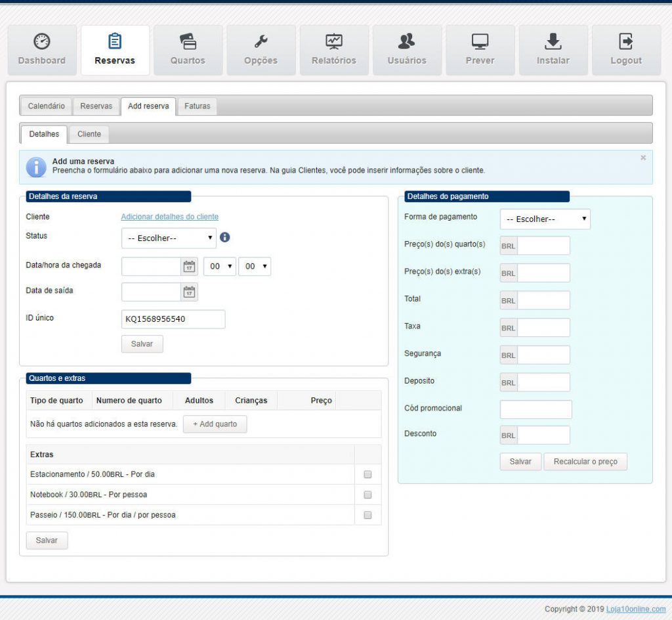
Task: Tick the Passeio extra checkbox
Action: tap(367, 515)
